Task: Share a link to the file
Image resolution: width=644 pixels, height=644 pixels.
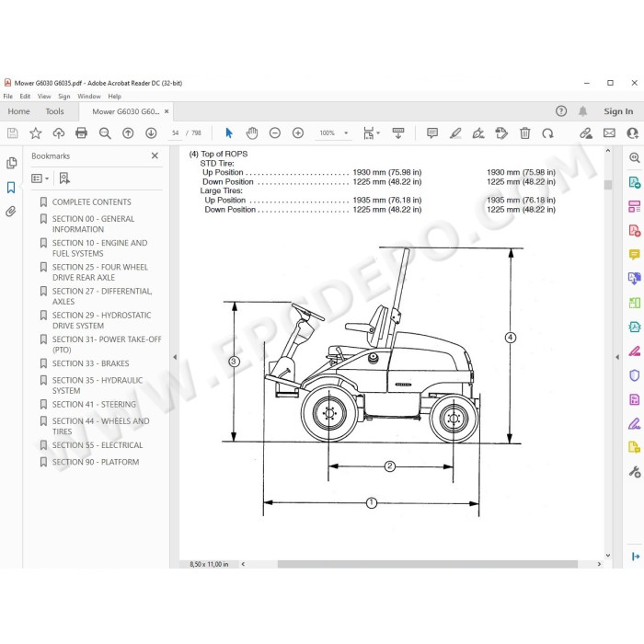Action: pyautogui.click(x=586, y=133)
